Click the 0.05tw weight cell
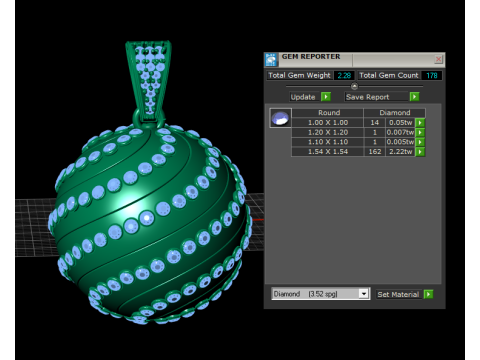The height and width of the screenshot is (360, 480). 400,123
